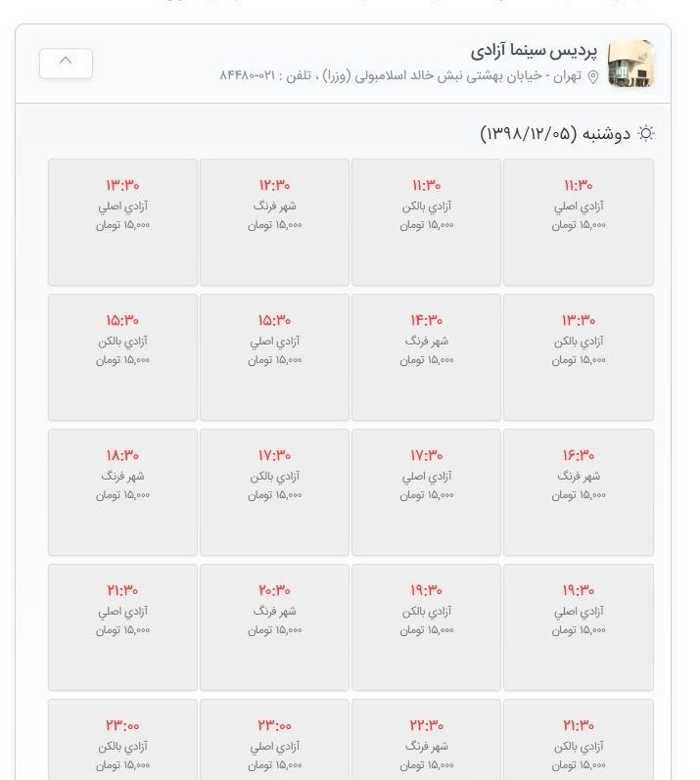
Task: Choose the 15:30 آزادي بالكن showtime
Action: coord(122,357)
